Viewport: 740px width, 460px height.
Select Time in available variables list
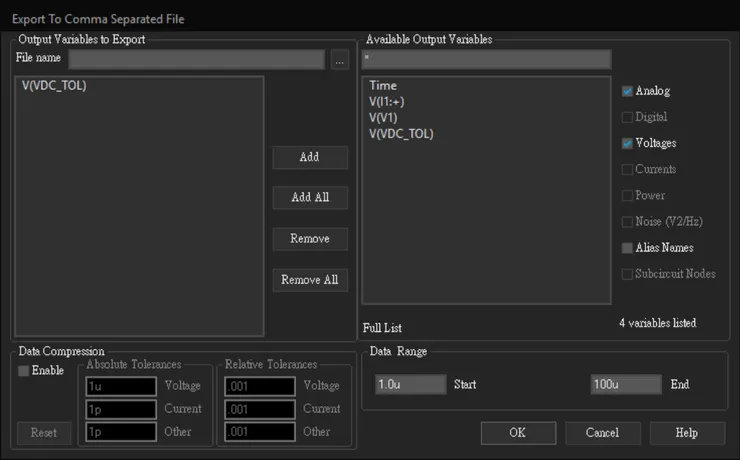(383, 85)
